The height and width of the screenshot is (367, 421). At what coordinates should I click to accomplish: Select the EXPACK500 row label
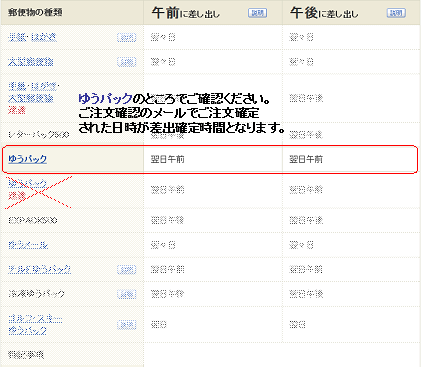[x=33, y=220]
